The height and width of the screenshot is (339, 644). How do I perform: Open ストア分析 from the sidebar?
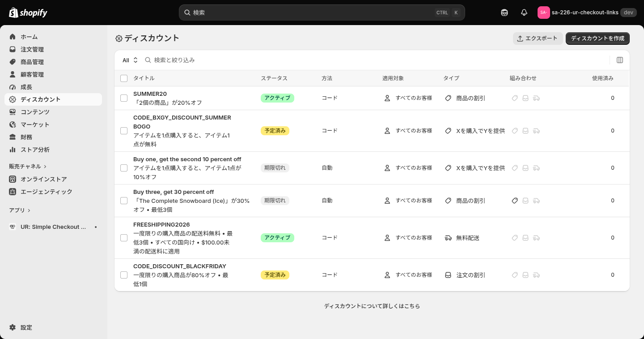pyautogui.click(x=53, y=150)
